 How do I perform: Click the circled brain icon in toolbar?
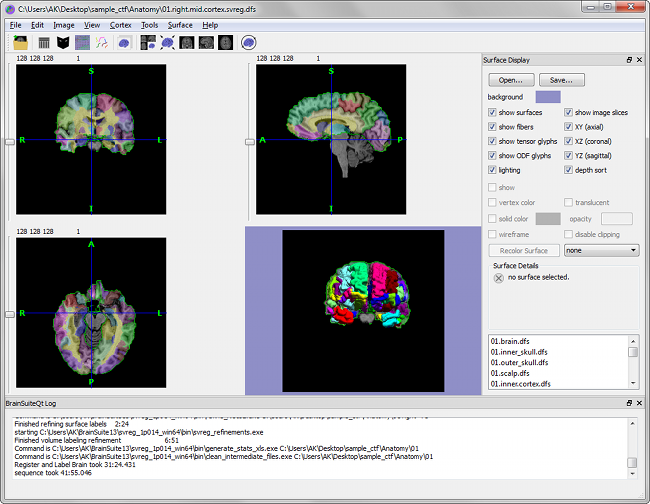pyautogui.click(x=249, y=43)
